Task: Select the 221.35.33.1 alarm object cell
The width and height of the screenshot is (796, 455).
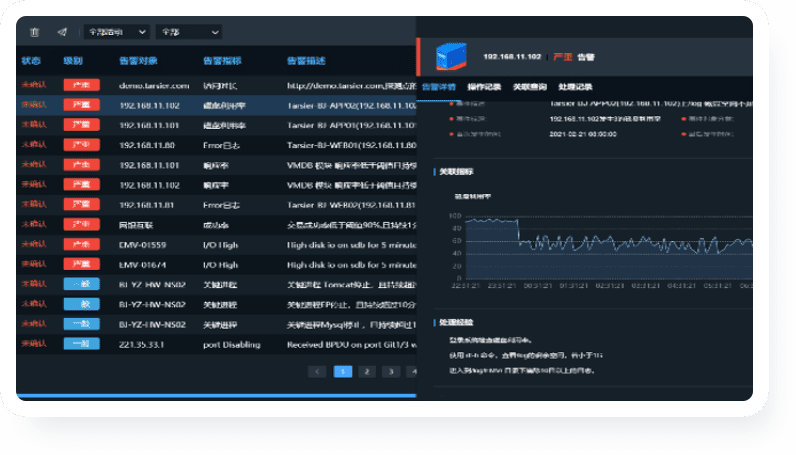Action: (142, 344)
